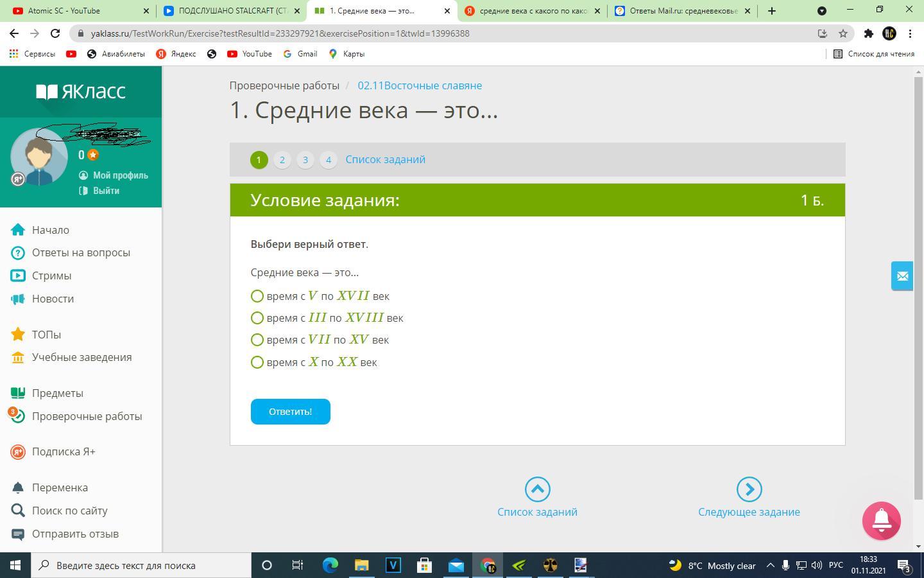Select answer с VII по XV век

pos(257,340)
